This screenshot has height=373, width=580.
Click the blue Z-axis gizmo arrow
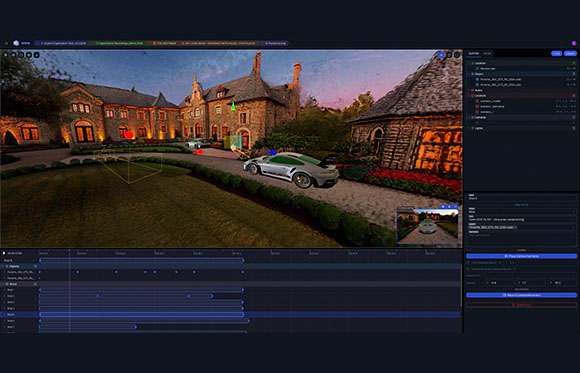[272, 152]
